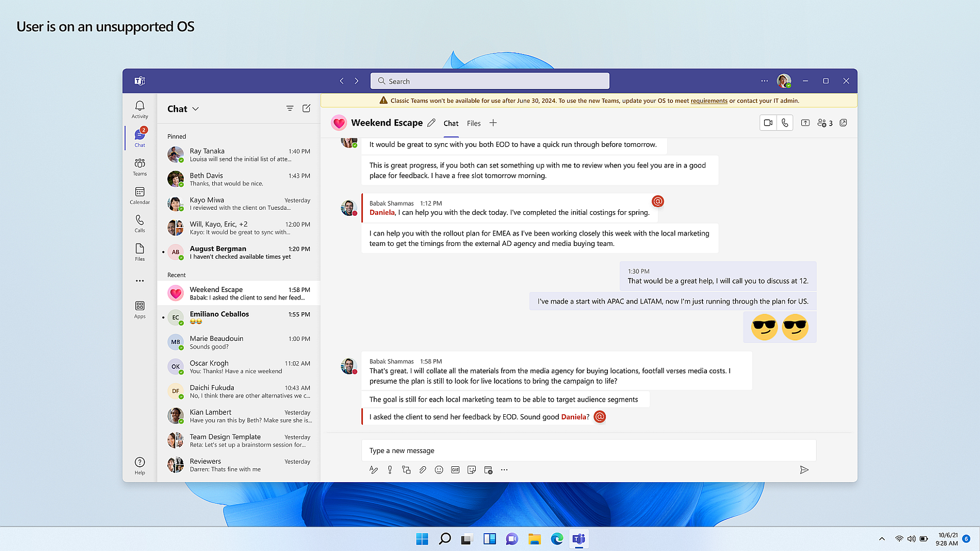Insert a GIF into the message

coord(455,470)
